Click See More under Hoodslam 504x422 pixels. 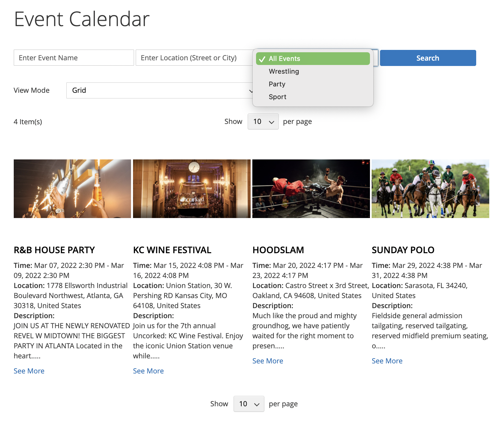tap(267, 361)
